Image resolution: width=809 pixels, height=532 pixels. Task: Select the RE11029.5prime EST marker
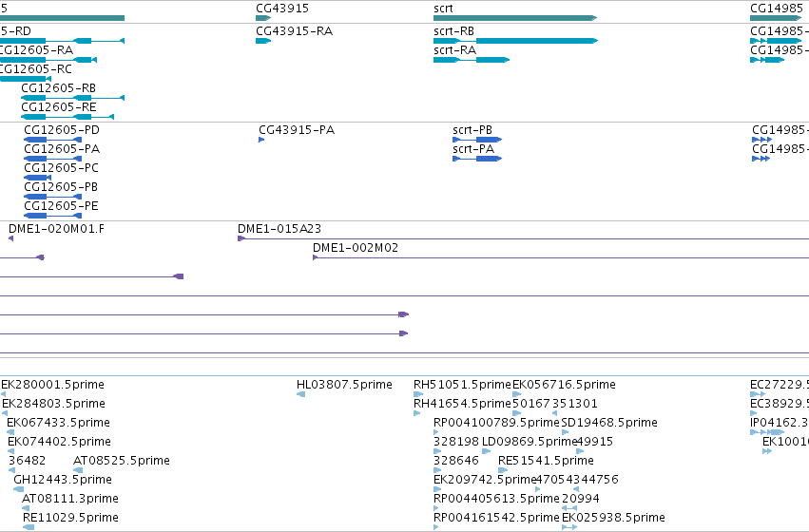29,527
